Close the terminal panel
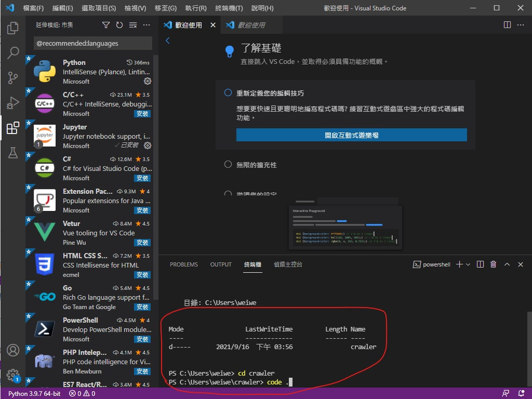This screenshot has height=399, width=532. click(521, 264)
